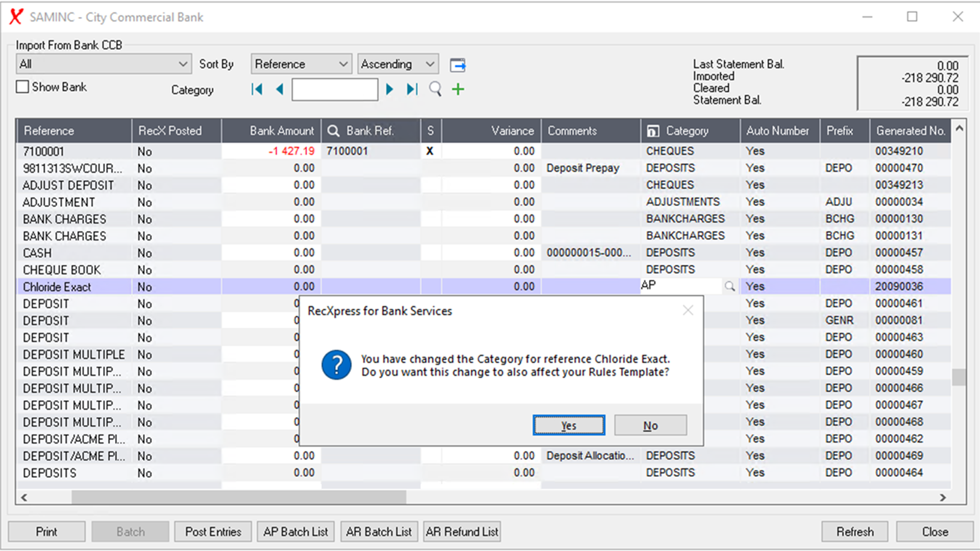Enable the Show Bank checkbox
This screenshot has height=551, width=980.
(22, 87)
